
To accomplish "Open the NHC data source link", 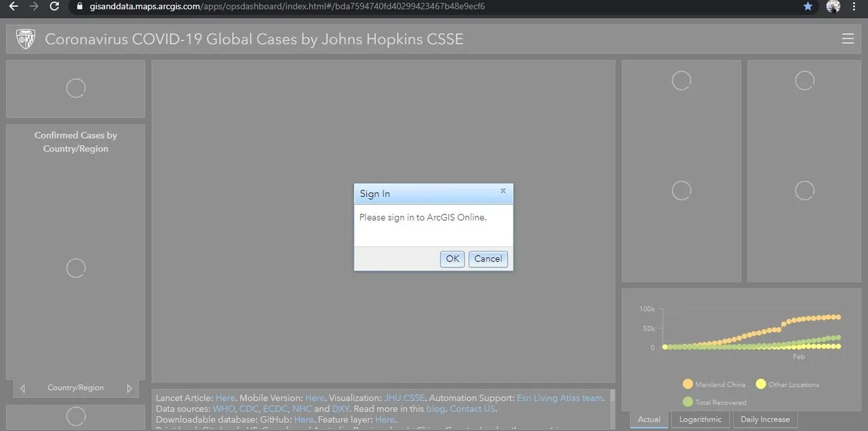I will coord(302,409).
